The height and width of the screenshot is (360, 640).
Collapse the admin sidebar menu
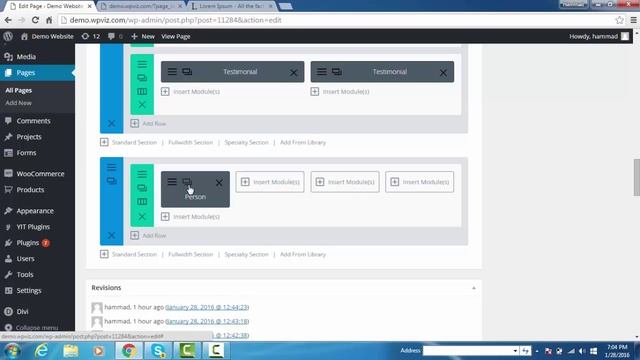(x=32, y=327)
